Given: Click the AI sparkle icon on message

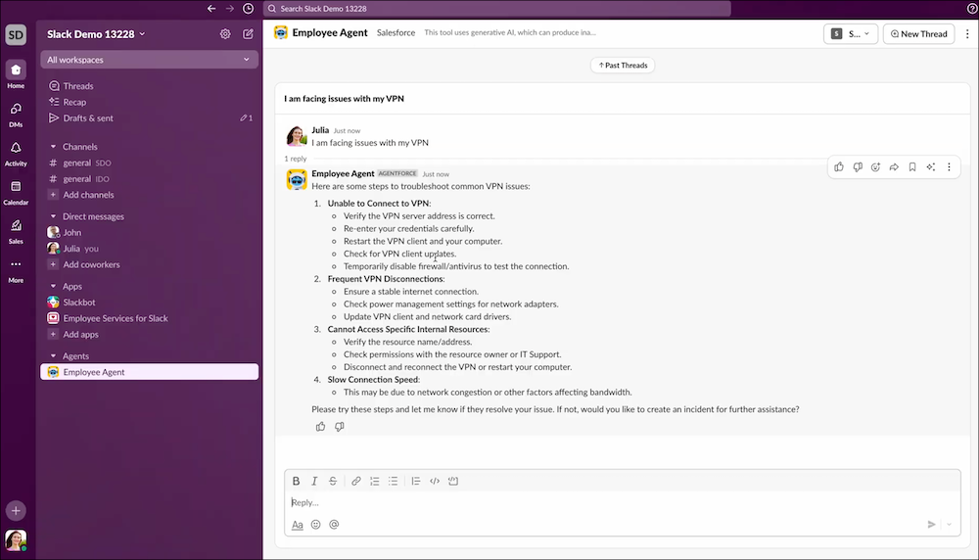Looking at the screenshot, I should (x=931, y=167).
